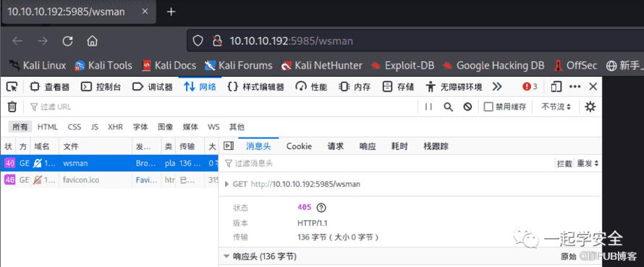
Task: Sort by the 文件 column header
Action: [x=96, y=146]
